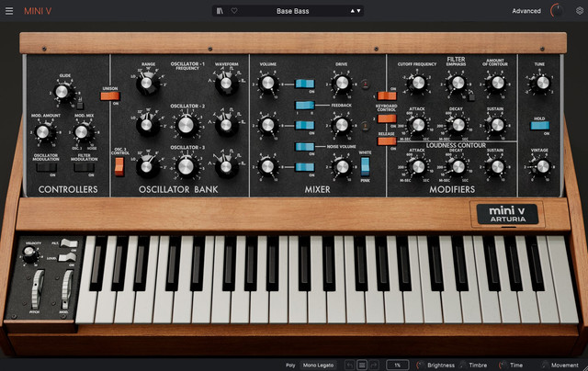Click the Oscillator 3 frequency knob
The height and width of the screenshot is (371, 588).
[x=186, y=166]
